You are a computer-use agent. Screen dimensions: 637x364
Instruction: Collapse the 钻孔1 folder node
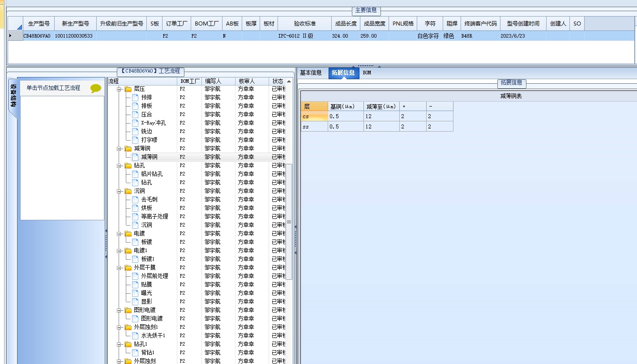pyautogui.click(x=120, y=344)
